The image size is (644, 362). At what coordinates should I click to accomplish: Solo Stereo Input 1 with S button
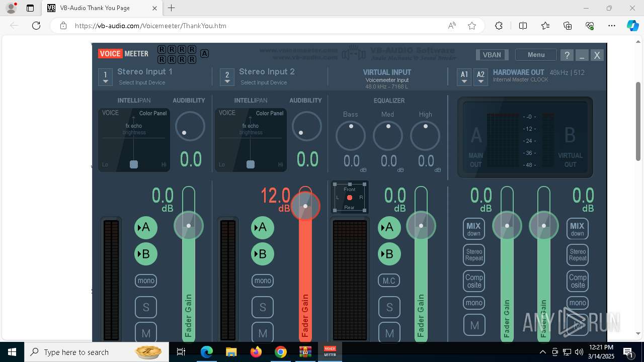point(146,307)
